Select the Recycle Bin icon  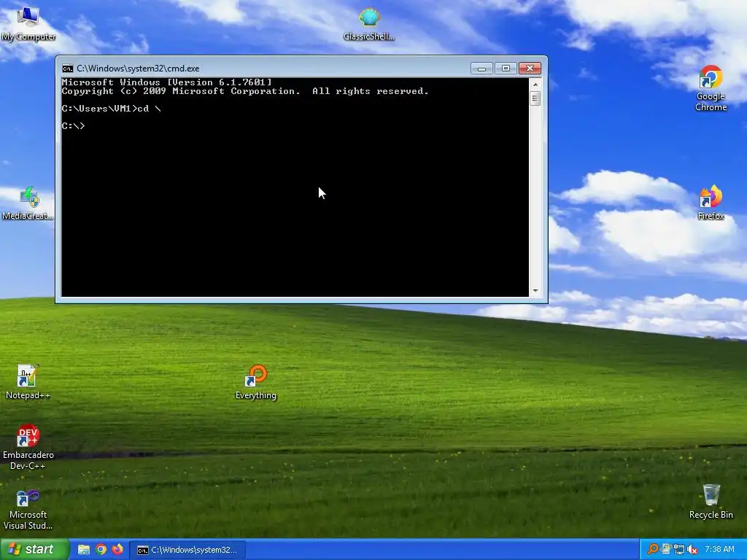point(711,502)
